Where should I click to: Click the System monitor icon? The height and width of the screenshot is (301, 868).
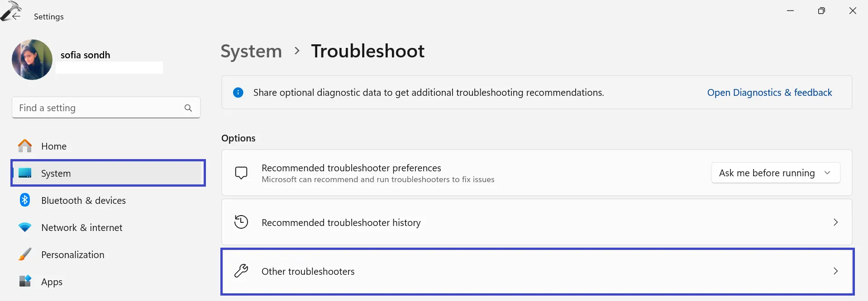[25, 173]
